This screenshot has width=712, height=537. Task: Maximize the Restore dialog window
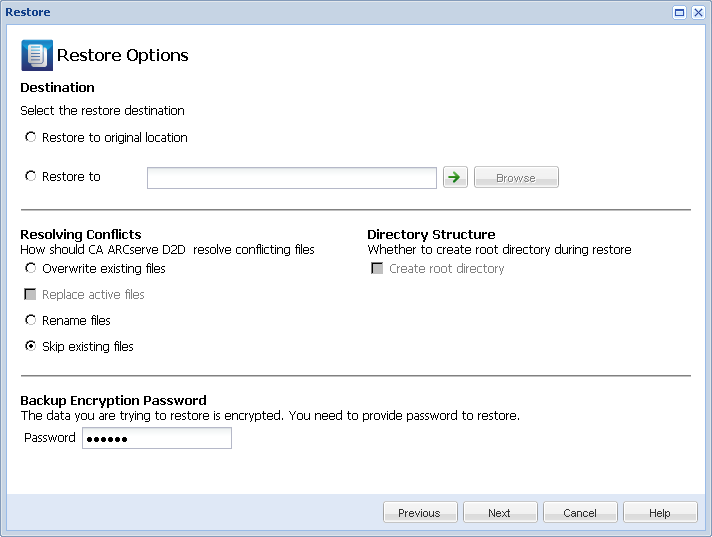click(680, 13)
